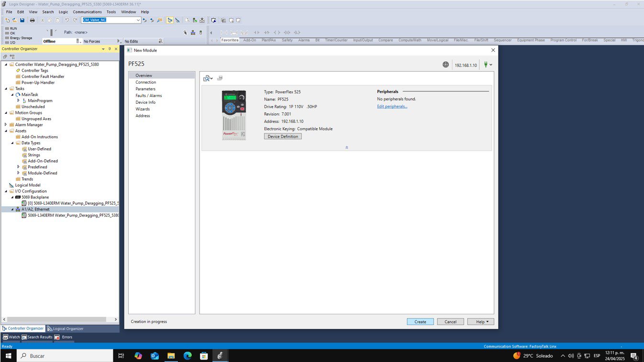The height and width of the screenshot is (362, 644).
Task: Click the PowerFlex 525 drive image
Action: tap(234, 115)
